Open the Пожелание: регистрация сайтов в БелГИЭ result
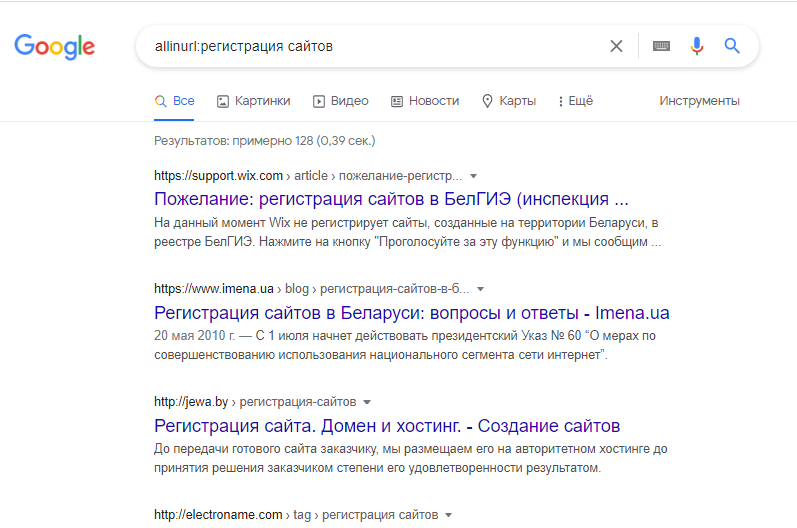Screen dimensions: 797x528 click(x=391, y=199)
